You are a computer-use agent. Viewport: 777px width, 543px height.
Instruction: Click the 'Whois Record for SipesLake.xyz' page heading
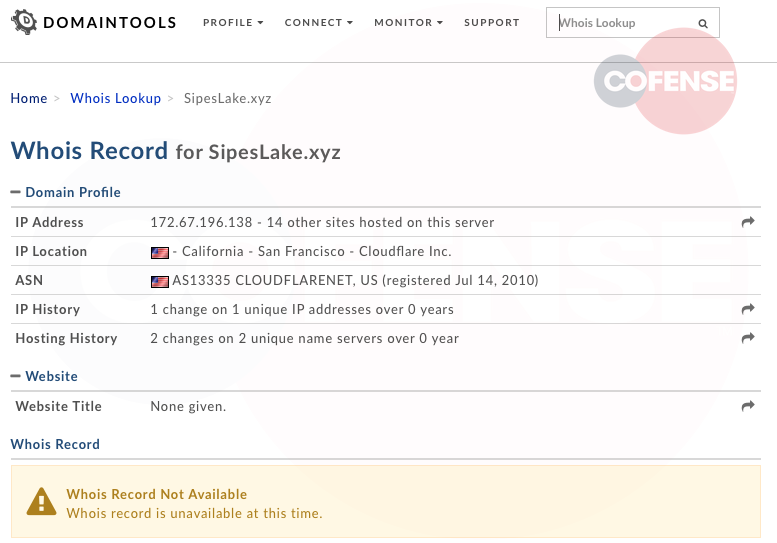coord(175,151)
